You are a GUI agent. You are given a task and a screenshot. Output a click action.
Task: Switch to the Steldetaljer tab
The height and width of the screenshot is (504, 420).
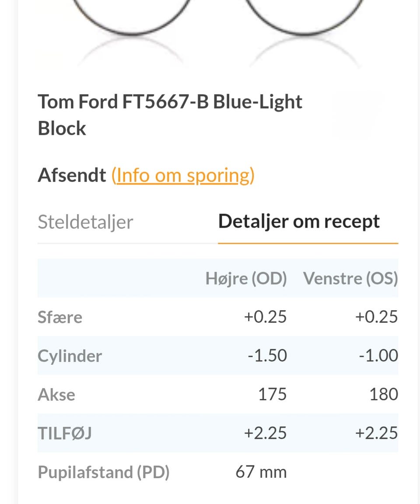(x=85, y=222)
